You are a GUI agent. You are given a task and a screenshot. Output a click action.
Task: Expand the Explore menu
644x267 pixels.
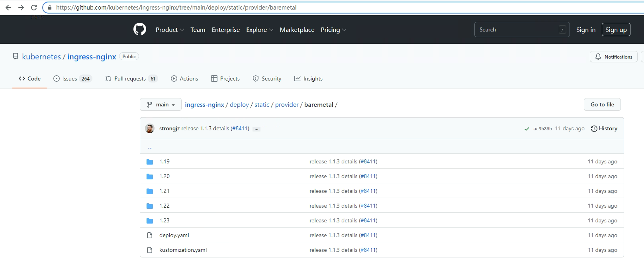pyautogui.click(x=260, y=30)
